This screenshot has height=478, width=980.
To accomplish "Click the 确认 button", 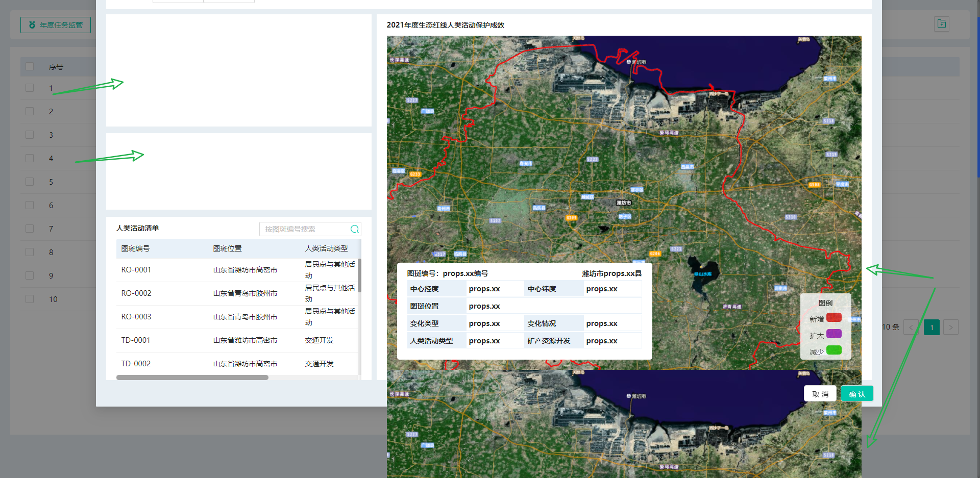I will click(857, 394).
